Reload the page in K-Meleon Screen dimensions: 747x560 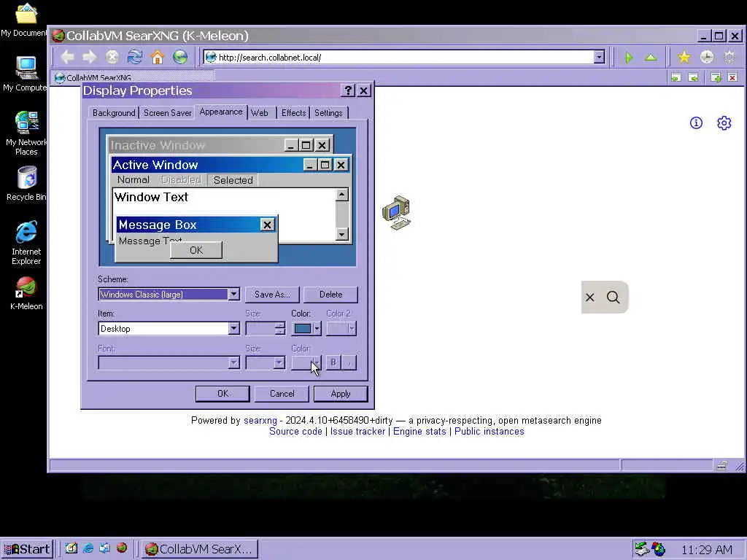(135, 57)
